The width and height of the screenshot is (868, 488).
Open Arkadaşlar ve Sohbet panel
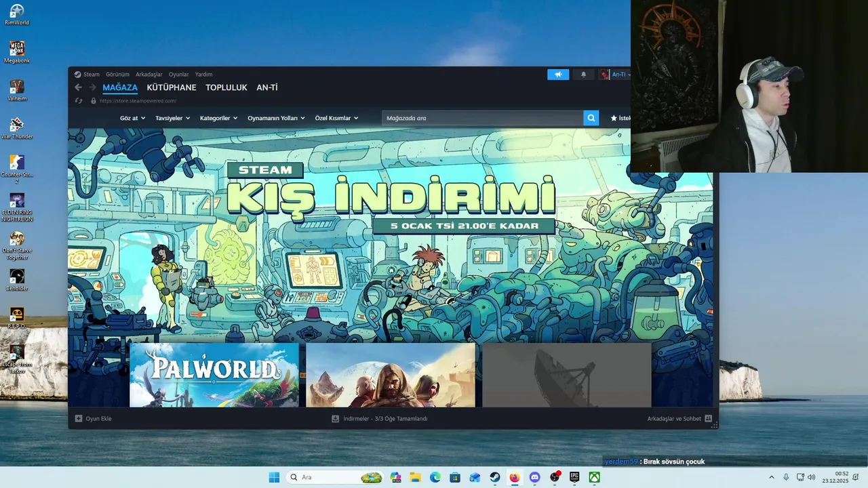pyautogui.click(x=679, y=419)
